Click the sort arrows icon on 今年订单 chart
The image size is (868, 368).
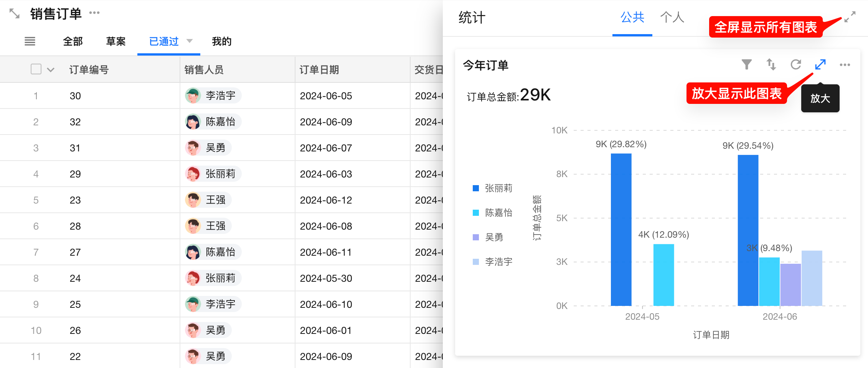point(771,64)
